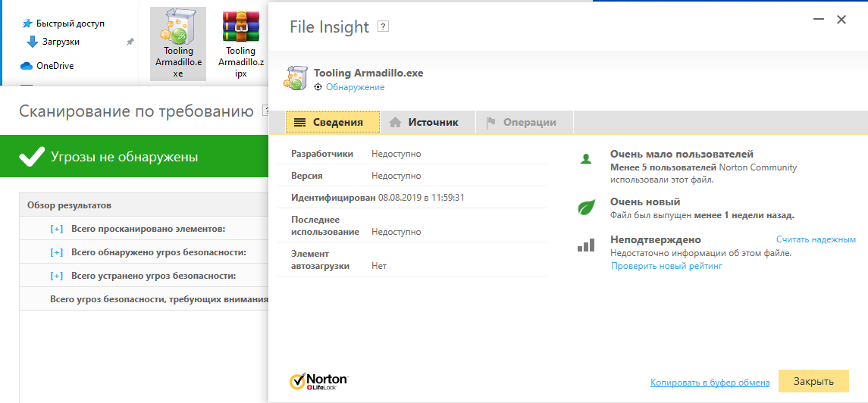Click Проверить новый рейтинг link
This screenshot has height=403, width=868.
pyautogui.click(x=666, y=267)
